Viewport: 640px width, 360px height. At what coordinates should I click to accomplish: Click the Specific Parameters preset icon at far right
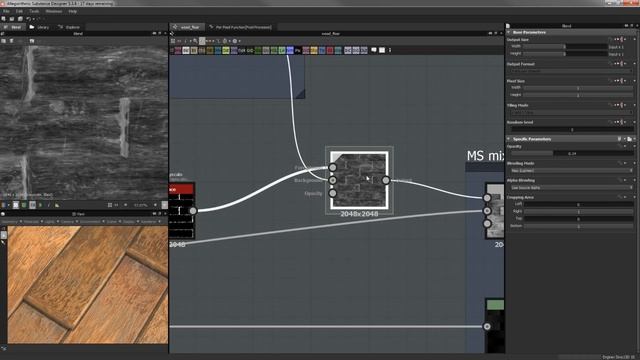[630, 139]
